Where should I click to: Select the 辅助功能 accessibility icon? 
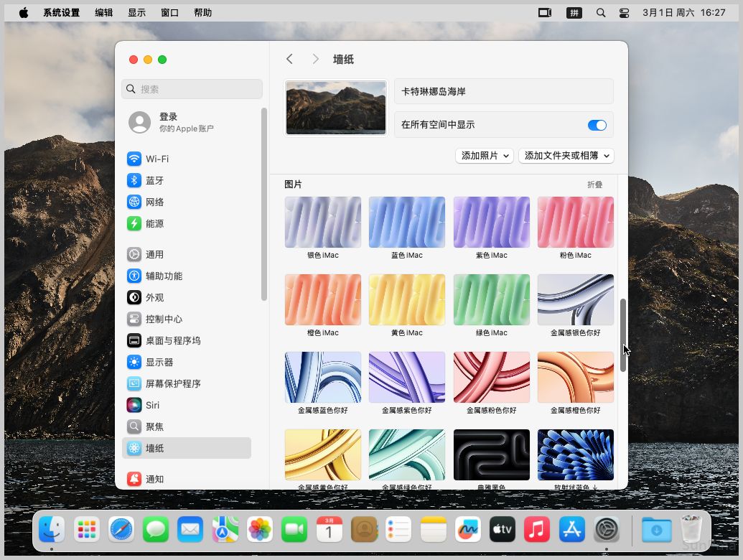coord(134,276)
